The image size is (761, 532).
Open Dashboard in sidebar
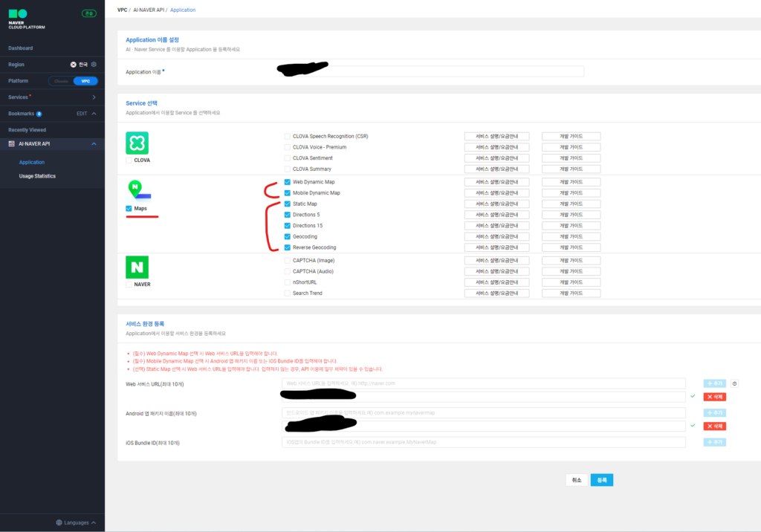coord(20,48)
